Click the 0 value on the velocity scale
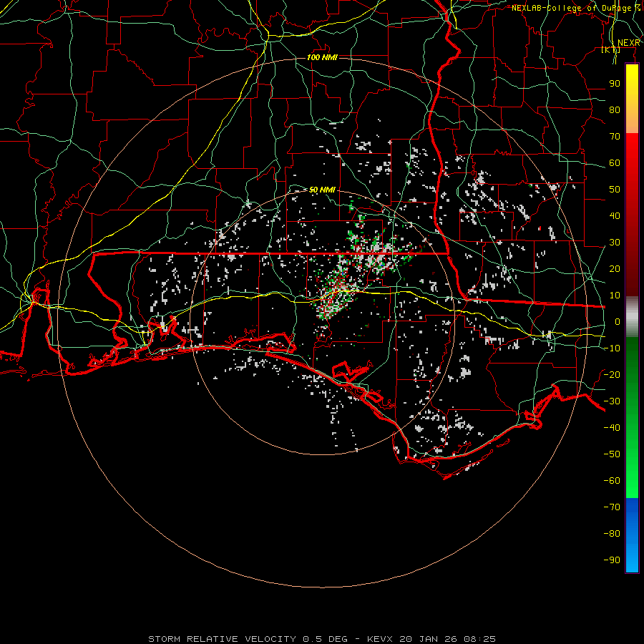Viewport: 644px width, 644px height. (x=618, y=321)
